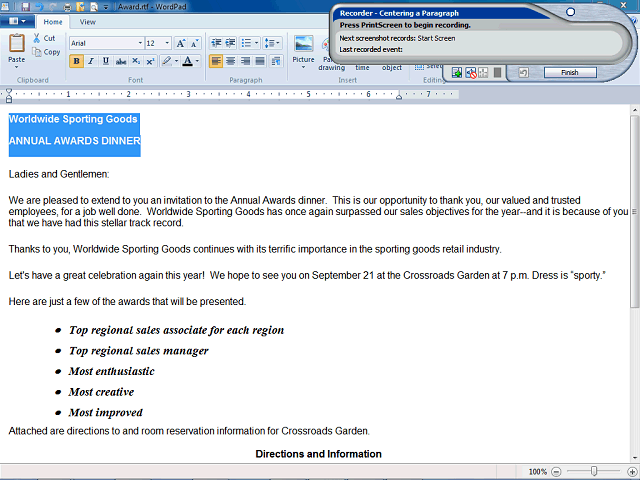
Task: Click Recorder settings icon
Action: [x=483, y=73]
